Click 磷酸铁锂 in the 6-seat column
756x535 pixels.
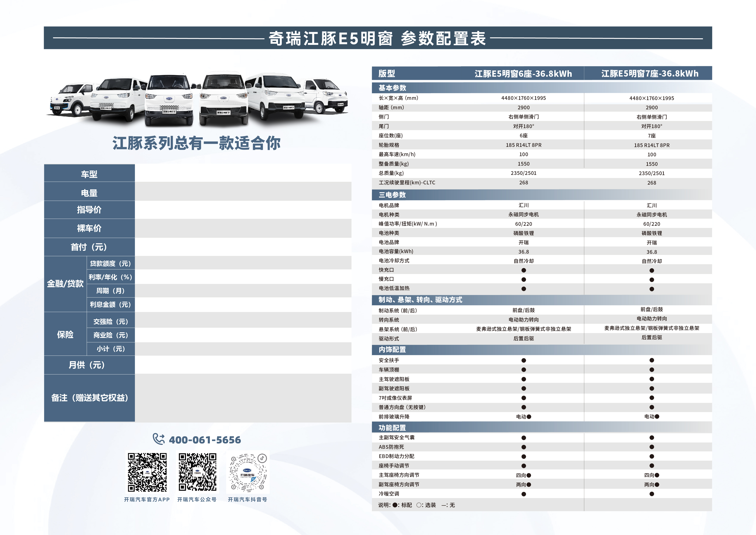click(x=523, y=233)
